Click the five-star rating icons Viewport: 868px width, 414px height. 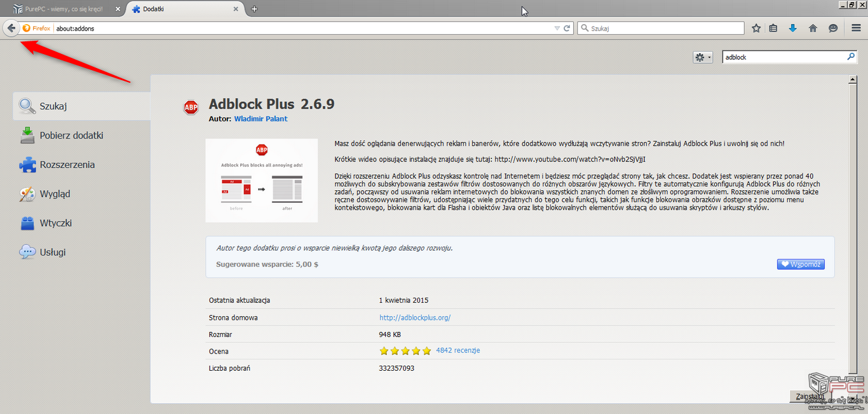(405, 351)
